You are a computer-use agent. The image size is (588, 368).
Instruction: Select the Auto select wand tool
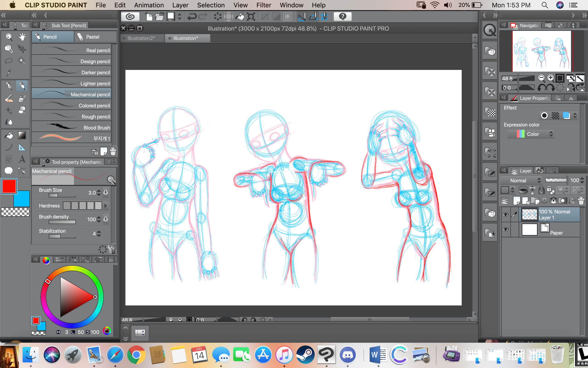(x=22, y=60)
